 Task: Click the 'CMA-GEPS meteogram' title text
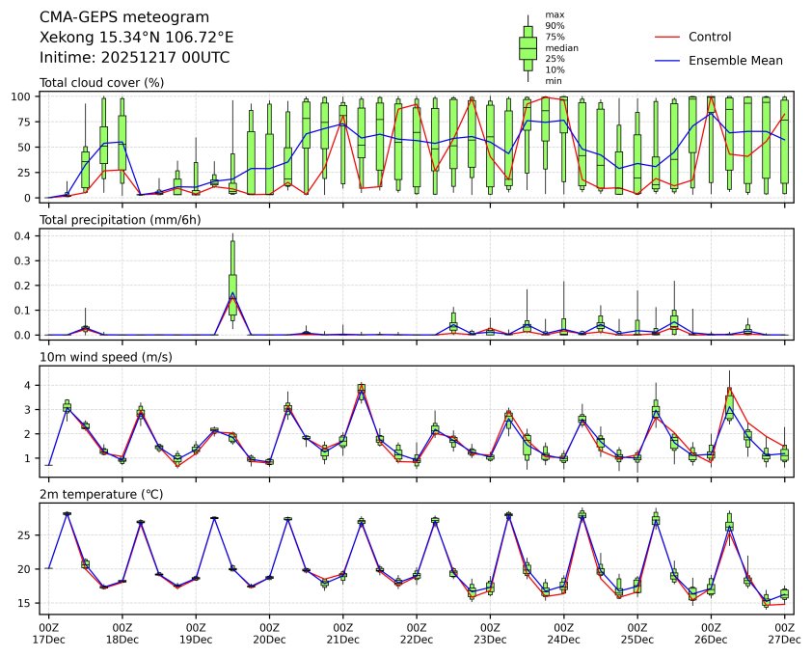pos(111,17)
